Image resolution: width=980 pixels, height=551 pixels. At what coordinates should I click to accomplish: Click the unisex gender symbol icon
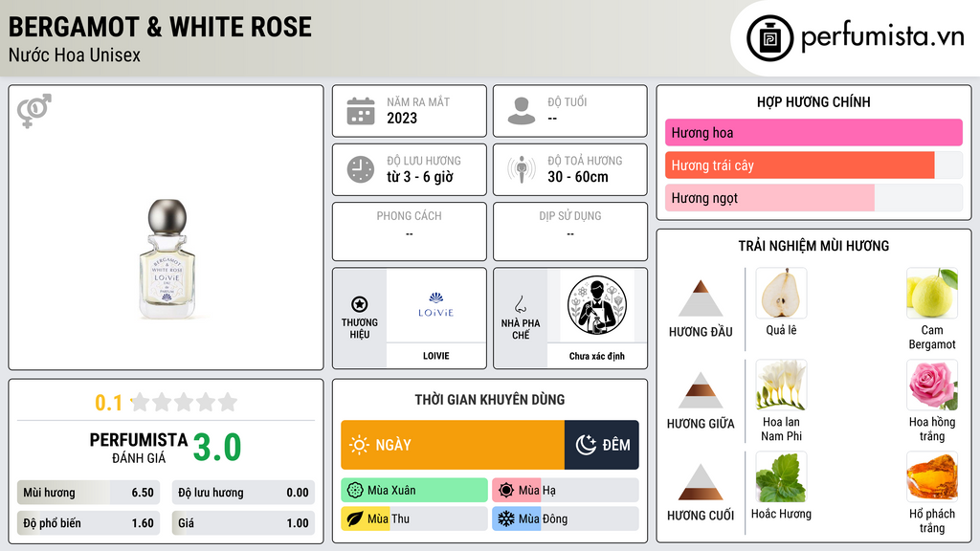pos(34,111)
